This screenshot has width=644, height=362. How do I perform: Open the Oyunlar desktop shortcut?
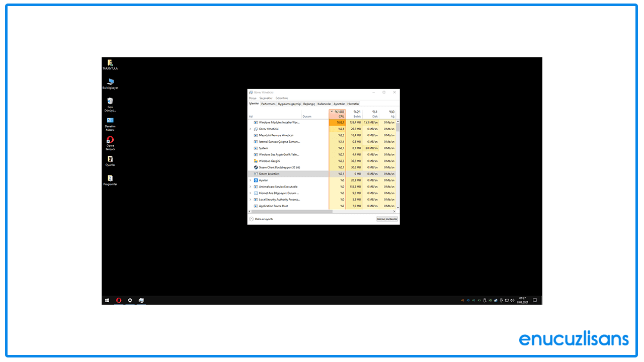tap(110, 161)
